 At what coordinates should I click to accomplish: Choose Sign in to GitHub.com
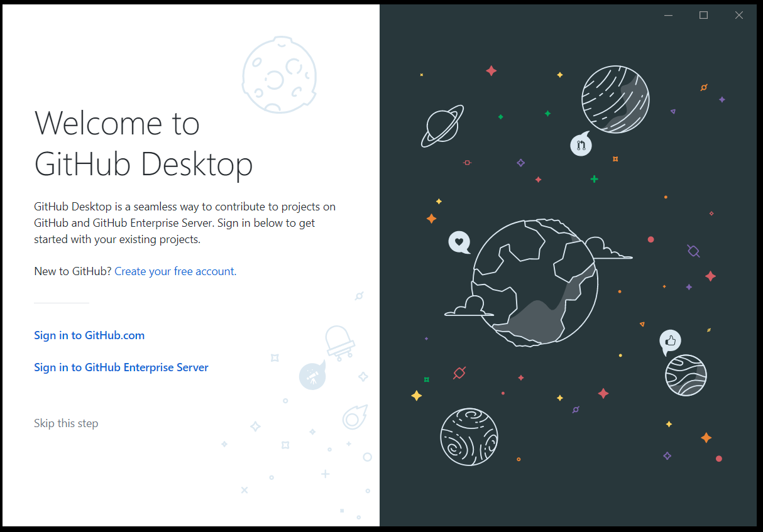[89, 335]
